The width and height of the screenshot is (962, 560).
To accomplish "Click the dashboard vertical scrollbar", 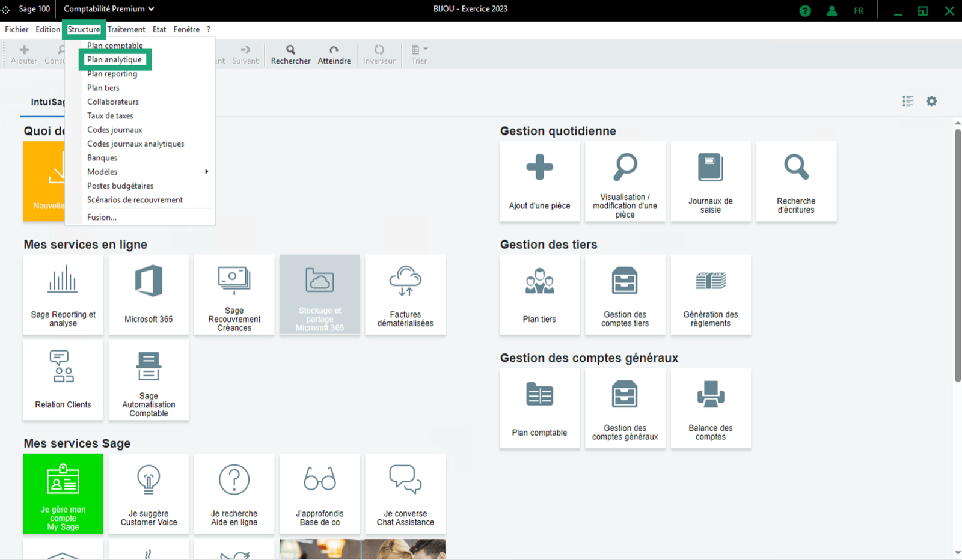I will click(x=958, y=255).
